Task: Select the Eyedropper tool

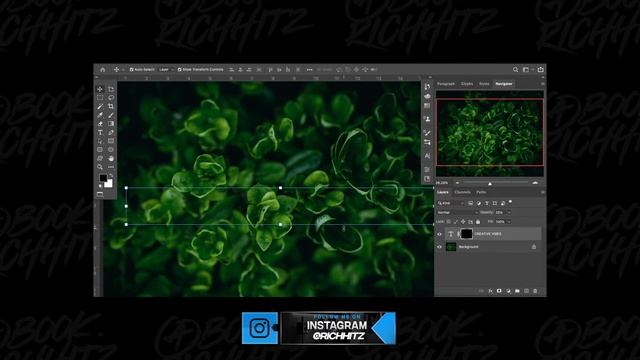Action: pos(100,115)
